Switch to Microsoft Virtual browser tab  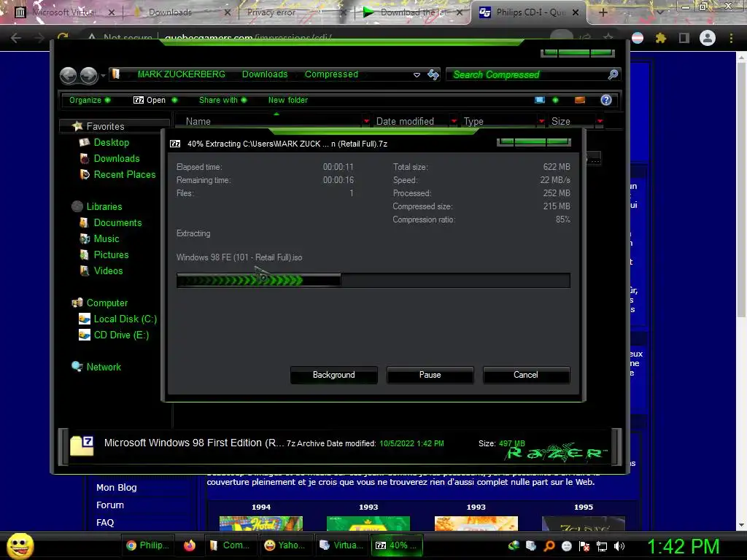click(64, 12)
